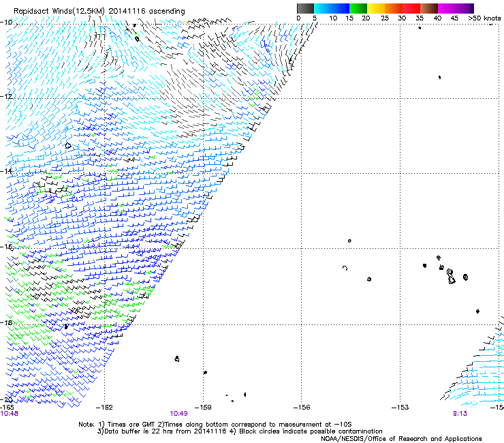Image resolution: width=504 pixels, height=443 pixels.
Task: Click the '-18' latitude axis label
Action: 6,322
